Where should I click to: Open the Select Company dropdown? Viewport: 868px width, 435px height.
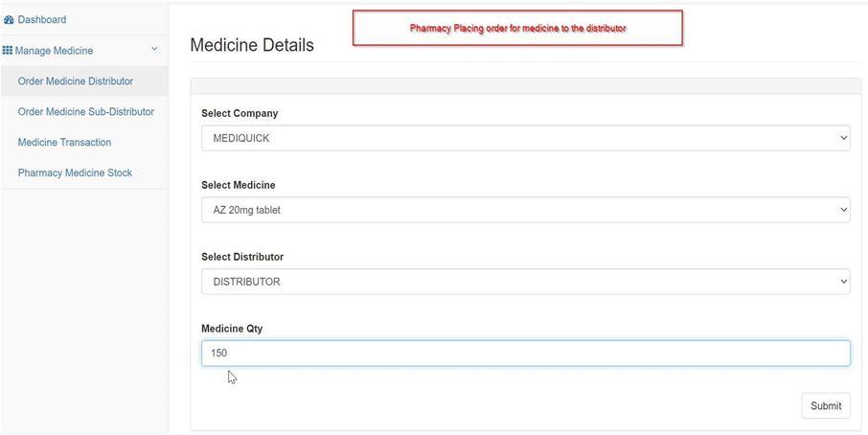point(525,138)
